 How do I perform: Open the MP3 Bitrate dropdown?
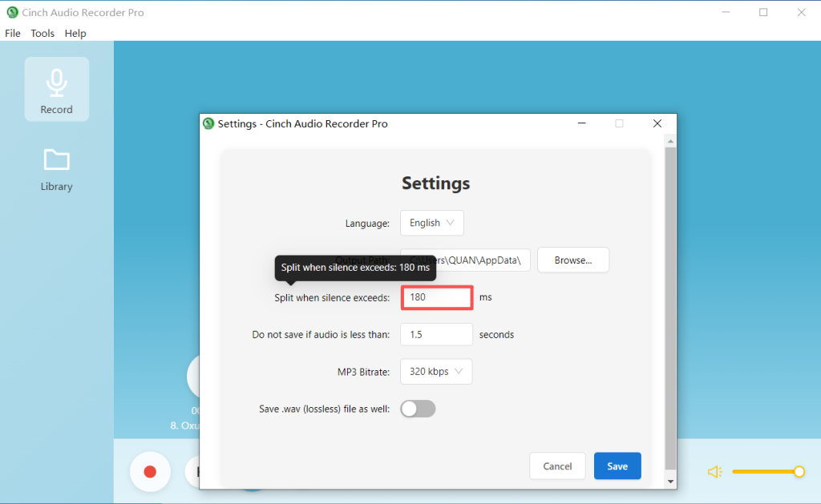[x=435, y=372]
